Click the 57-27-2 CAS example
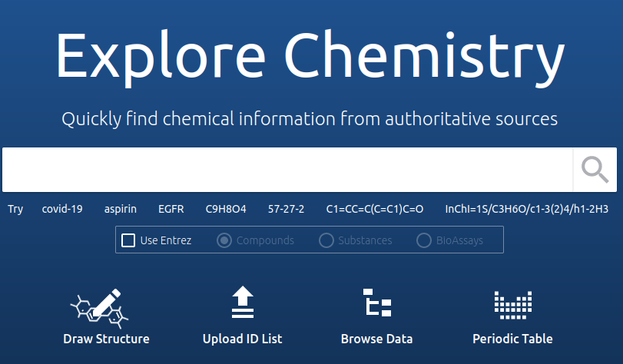The width and height of the screenshot is (623, 364). [286, 209]
